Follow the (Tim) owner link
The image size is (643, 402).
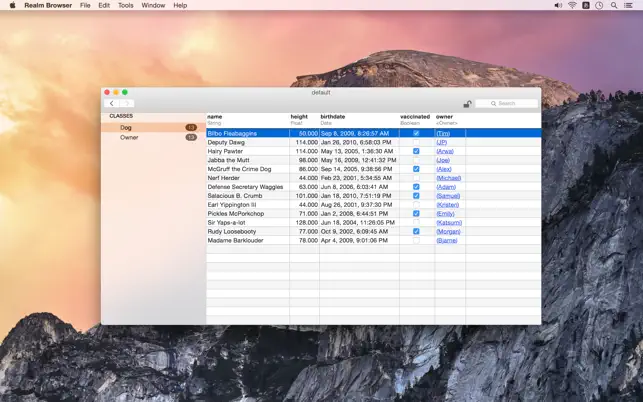442,133
